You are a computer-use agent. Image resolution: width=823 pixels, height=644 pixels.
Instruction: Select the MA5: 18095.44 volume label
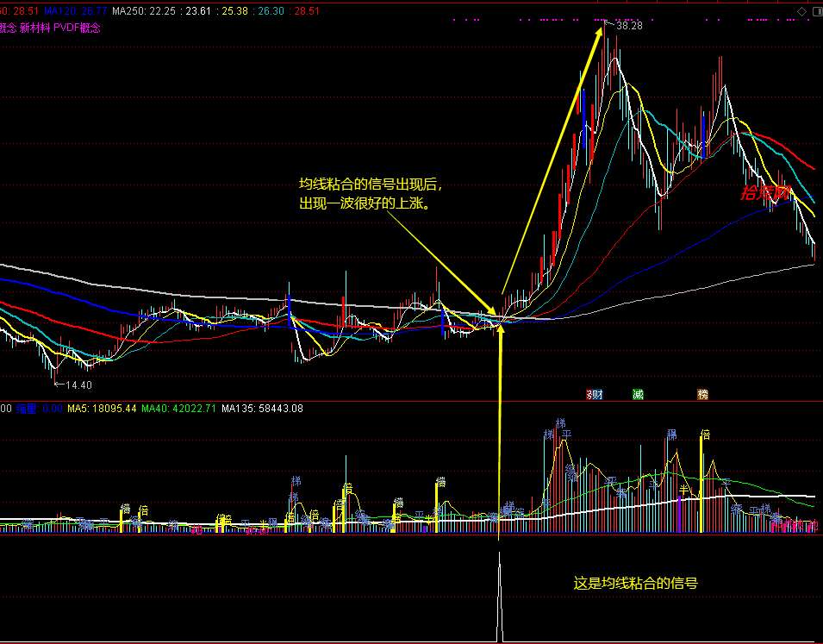[102, 408]
